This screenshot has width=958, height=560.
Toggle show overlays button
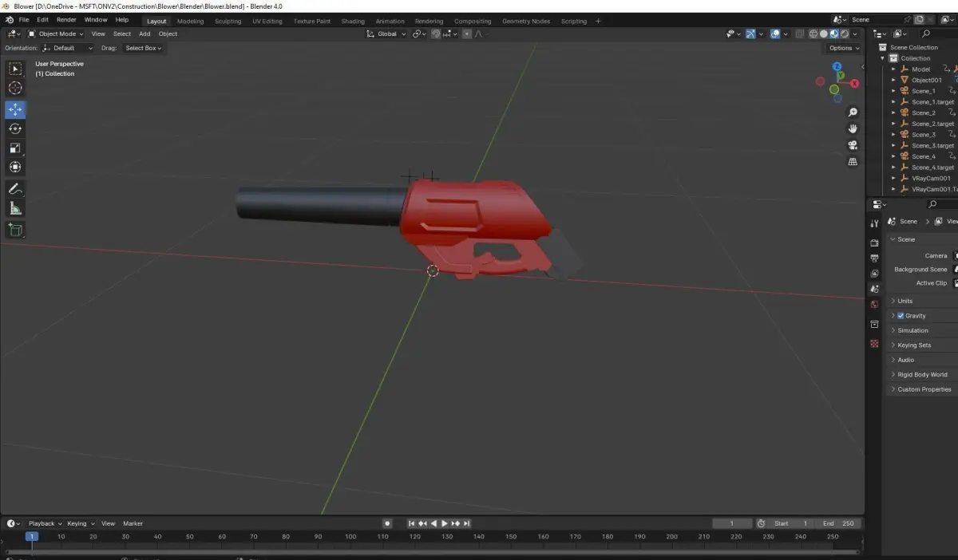tap(775, 34)
